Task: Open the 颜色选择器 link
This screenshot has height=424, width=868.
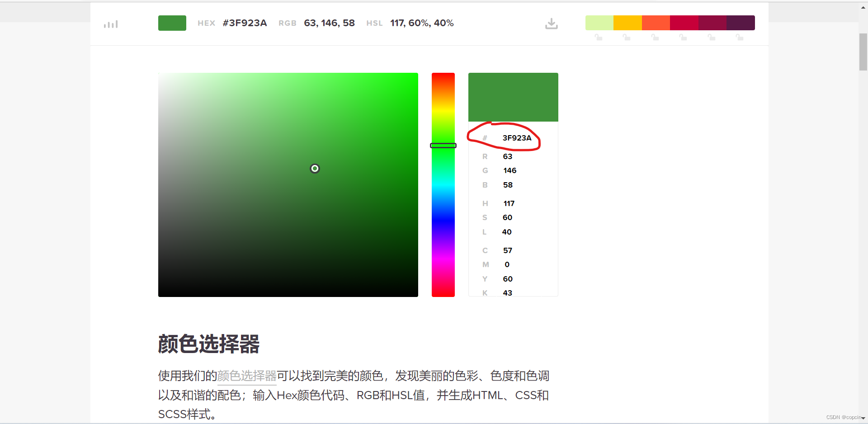Action: 247,376
